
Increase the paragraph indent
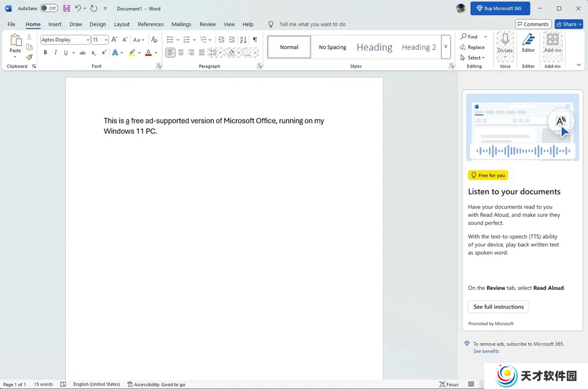tap(232, 39)
